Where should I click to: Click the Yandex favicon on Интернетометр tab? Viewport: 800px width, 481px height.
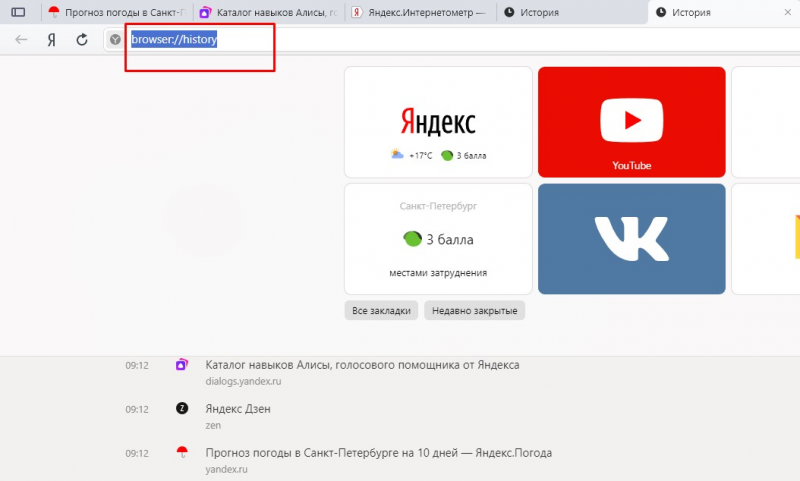[x=357, y=12]
